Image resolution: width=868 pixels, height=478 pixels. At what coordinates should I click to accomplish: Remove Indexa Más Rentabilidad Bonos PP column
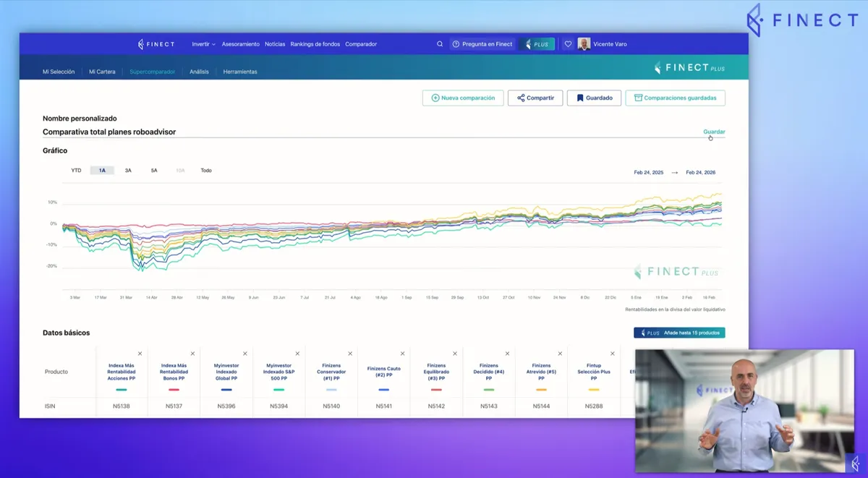pyautogui.click(x=192, y=354)
